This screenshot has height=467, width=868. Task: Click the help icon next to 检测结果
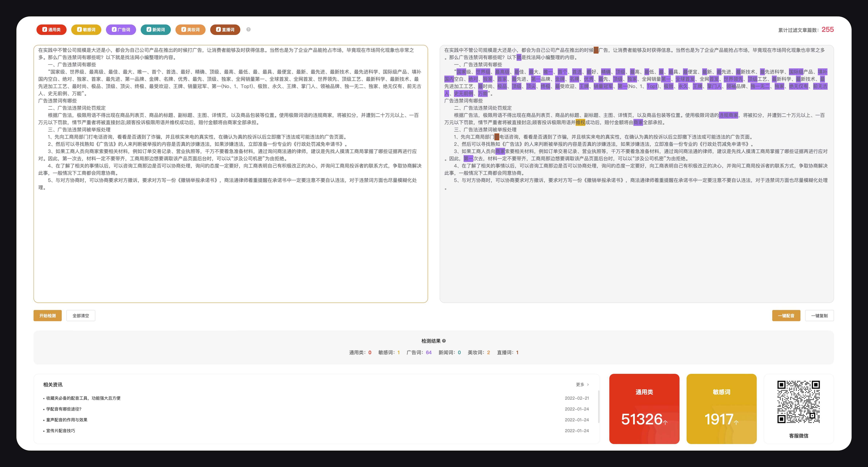444,341
